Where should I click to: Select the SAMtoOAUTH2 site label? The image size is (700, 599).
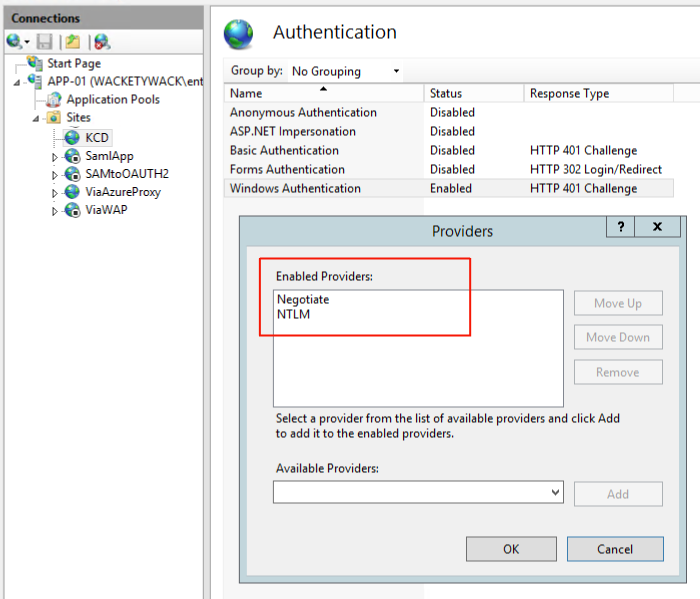pos(127,174)
